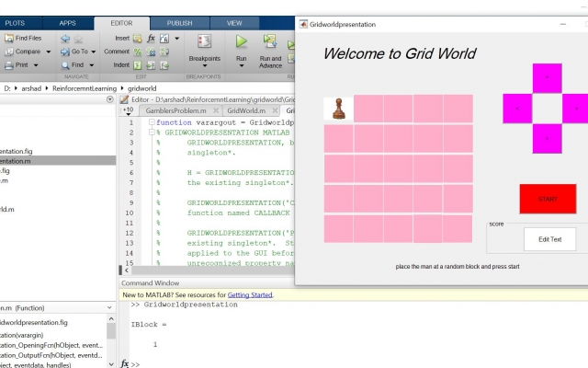The width and height of the screenshot is (588, 368).
Task: Close the GamblersProblem.m tab
Action: (216, 110)
